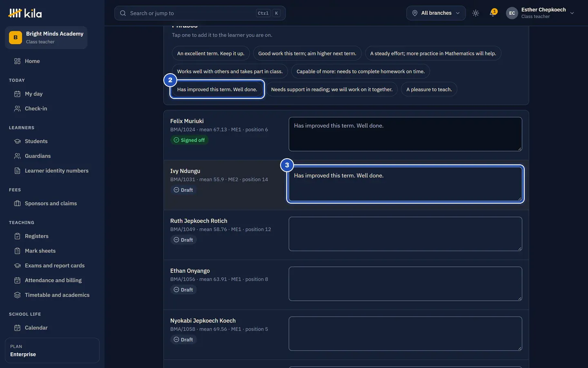Click the Mark sheets icon
Viewport: 588px width, 368px height.
(x=17, y=251)
